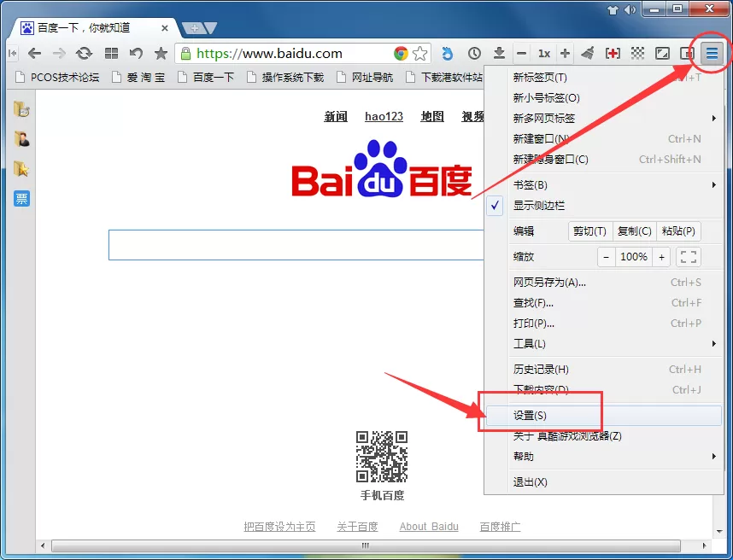Open downloads arrow icon in toolbar
The image size is (733, 560).
click(x=499, y=54)
